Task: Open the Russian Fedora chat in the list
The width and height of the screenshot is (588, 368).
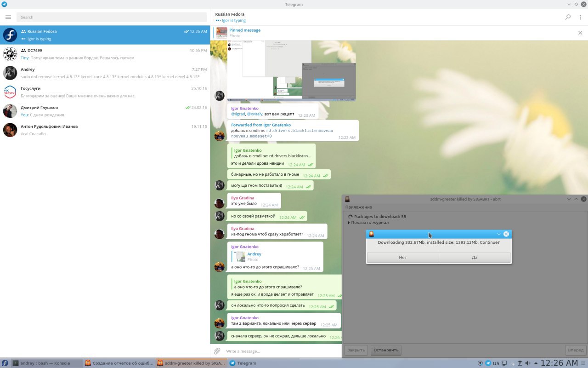Action: tap(105, 35)
